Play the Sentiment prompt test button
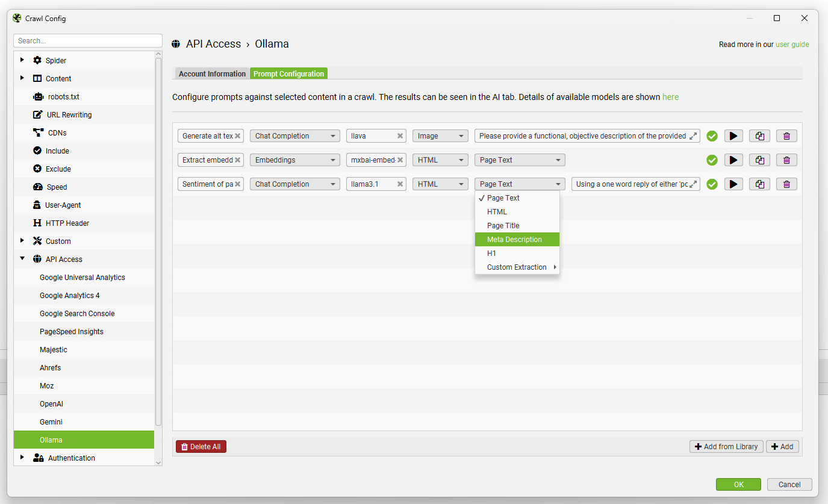Image resolution: width=828 pixels, height=504 pixels. tap(733, 184)
